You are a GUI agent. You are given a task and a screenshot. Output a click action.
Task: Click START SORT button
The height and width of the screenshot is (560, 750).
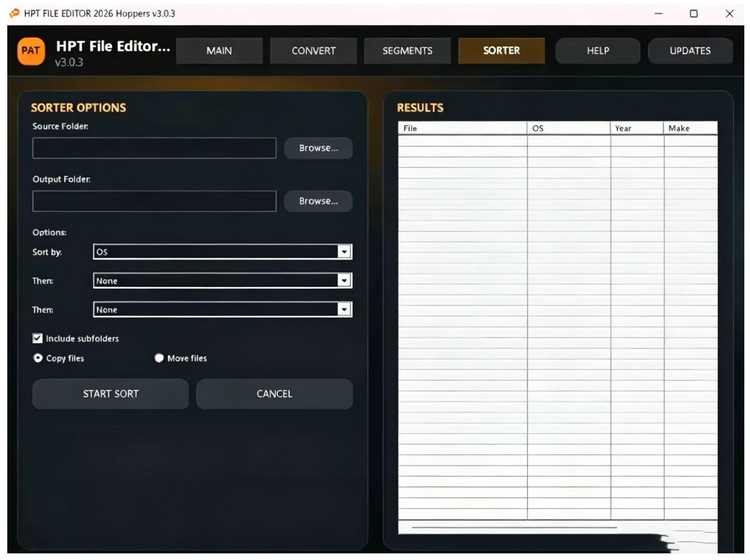(110, 393)
